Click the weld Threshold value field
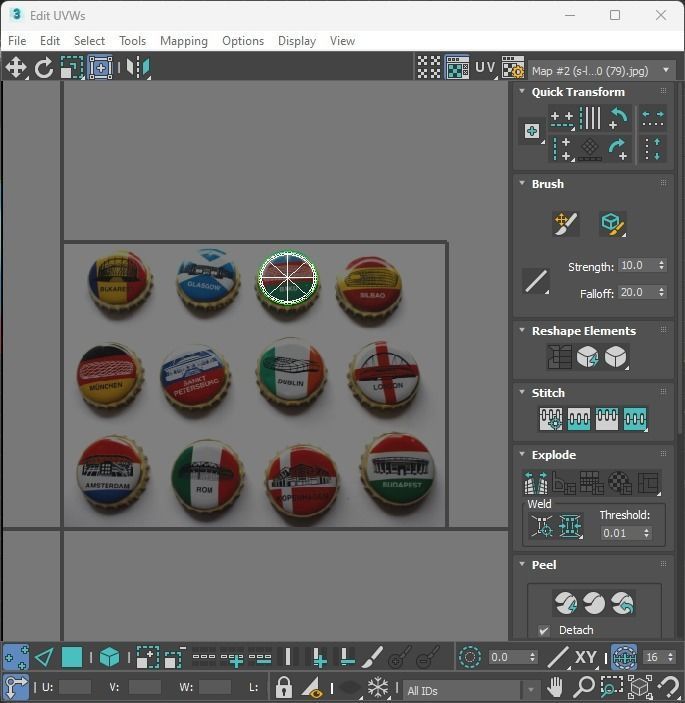This screenshot has height=703, width=685. click(621, 533)
